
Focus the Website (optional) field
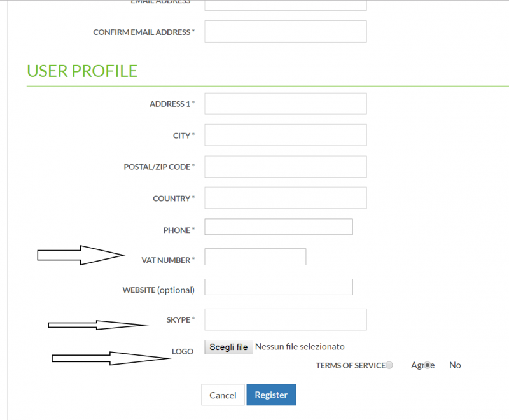(x=279, y=287)
